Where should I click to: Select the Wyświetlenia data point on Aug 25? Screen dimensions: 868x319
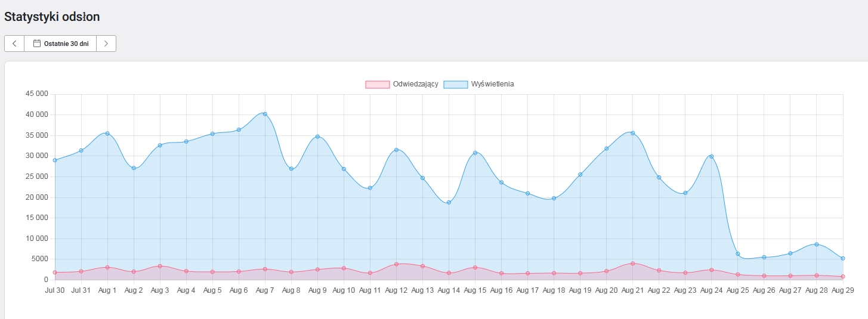click(738, 254)
